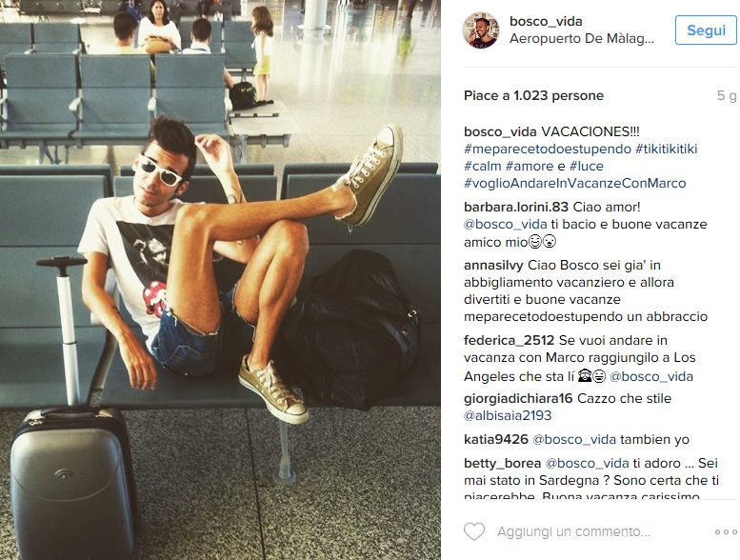Open commenter annasilvy profile
The height and width of the screenshot is (560, 740).
coord(493,266)
